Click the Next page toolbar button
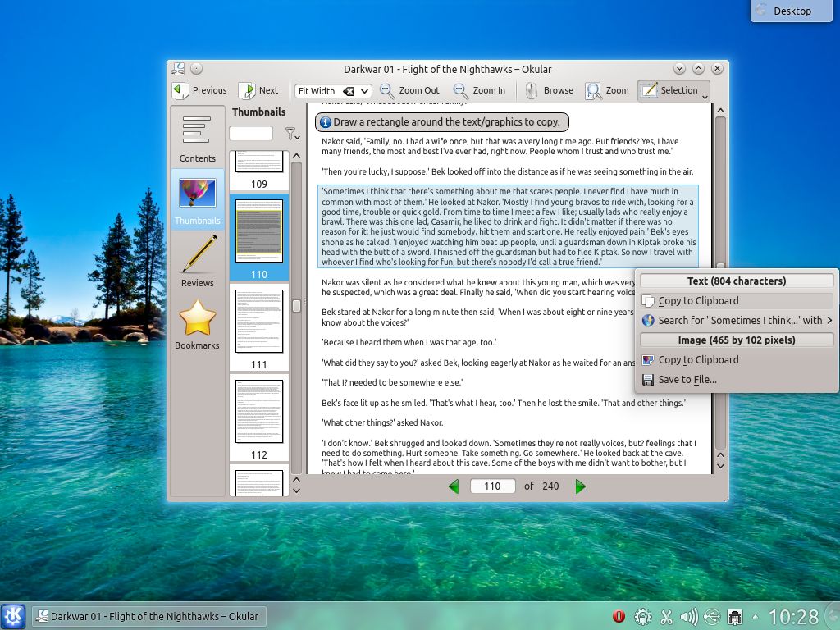This screenshot has width=840, height=630. (x=258, y=90)
